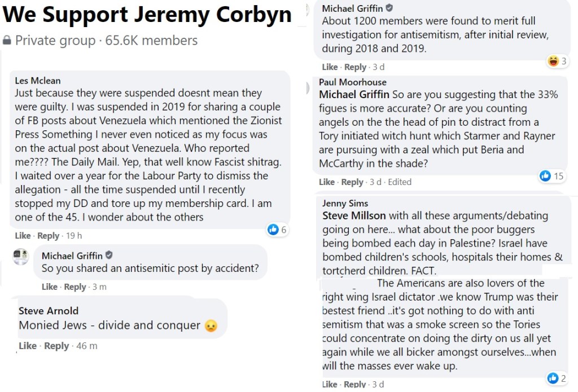Click the thumbs-up reaction icon on Les Mclean's comment
Screen dimensions: 578x392
[x=273, y=230]
